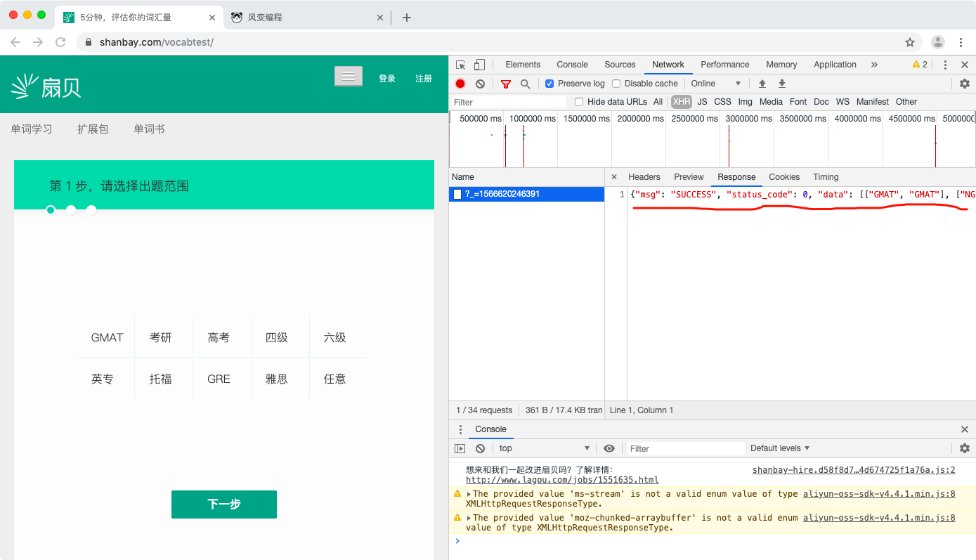976x560 pixels.
Task: Clear the console
Action: click(x=480, y=448)
